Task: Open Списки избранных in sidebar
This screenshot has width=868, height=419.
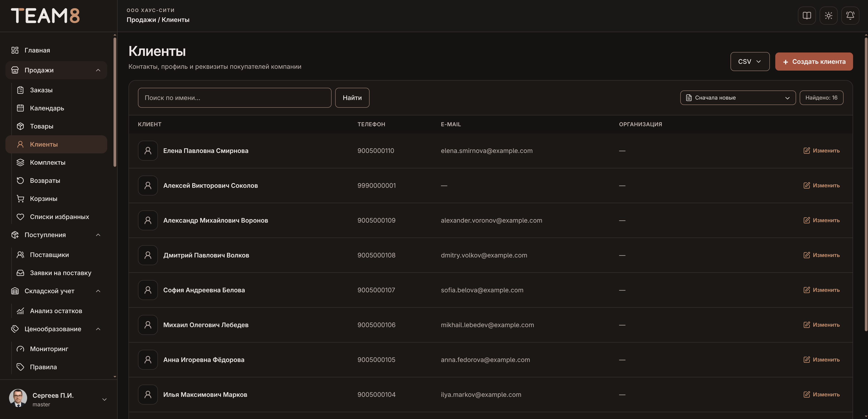Action: coord(56,217)
